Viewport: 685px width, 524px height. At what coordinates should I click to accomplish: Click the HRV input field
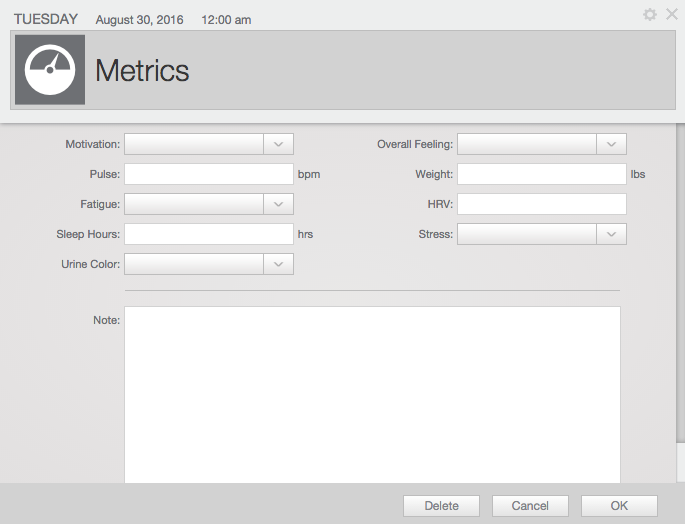pyautogui.click(x=542, y=204)
